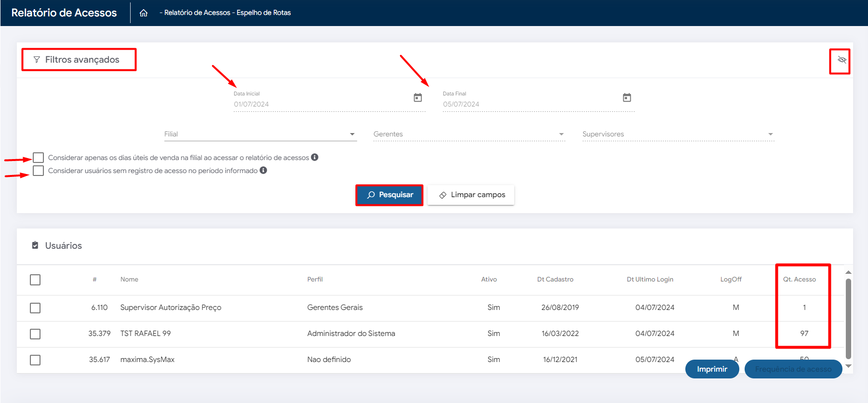Expand the Filial dropdown
868x403 pixels.
click(352, 134)
